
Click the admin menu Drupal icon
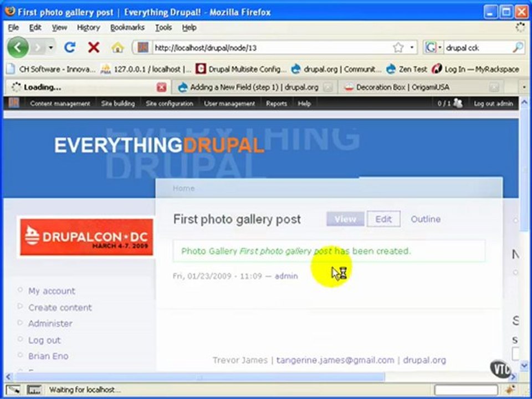pyautogui.click(x=13, y=103)
